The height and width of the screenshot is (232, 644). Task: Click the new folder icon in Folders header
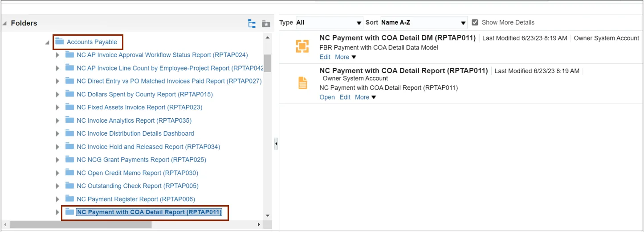click(266, 24)
